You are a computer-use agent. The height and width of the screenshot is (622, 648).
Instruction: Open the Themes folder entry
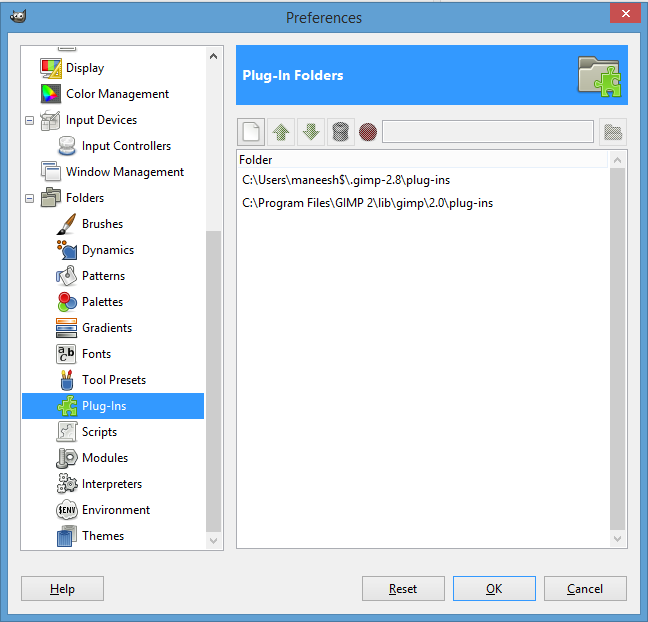(103, 536)
